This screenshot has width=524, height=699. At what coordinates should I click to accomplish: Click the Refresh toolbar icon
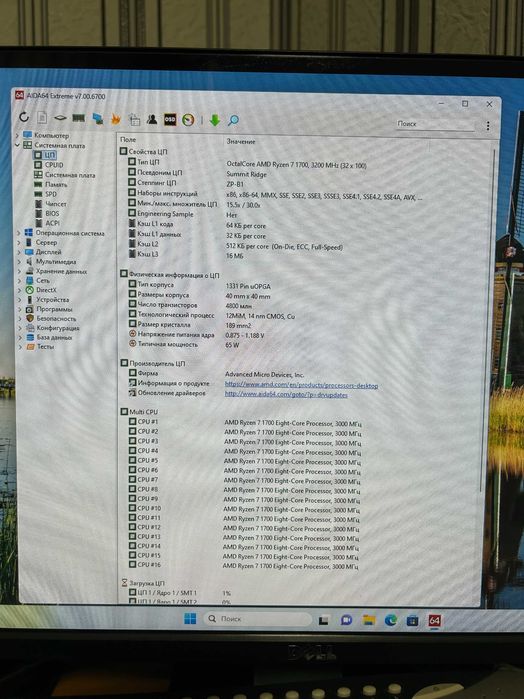[24, 117]
